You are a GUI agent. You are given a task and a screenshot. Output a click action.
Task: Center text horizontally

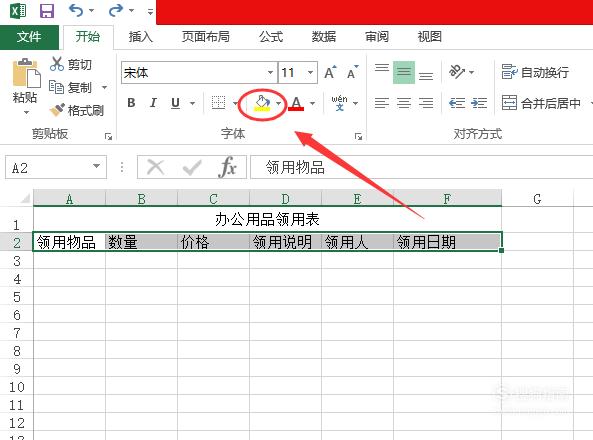pos(404,103)
